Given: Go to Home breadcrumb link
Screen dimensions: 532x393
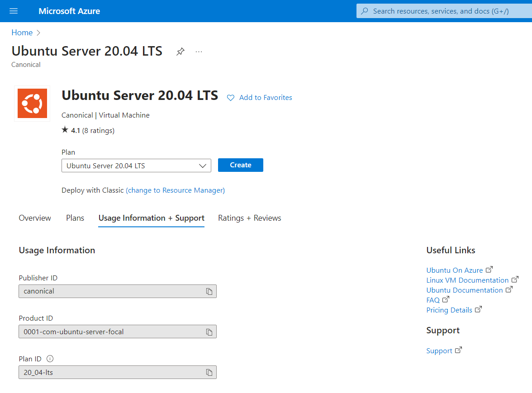Looking at the screenshot, I should (22, 33).
